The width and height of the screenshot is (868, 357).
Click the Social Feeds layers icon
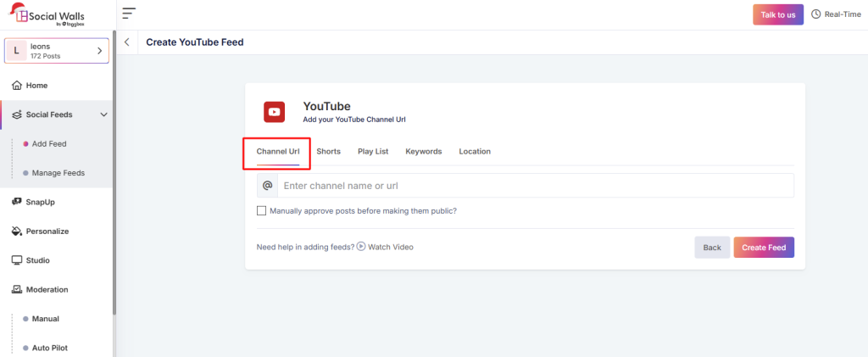point(17,114)
